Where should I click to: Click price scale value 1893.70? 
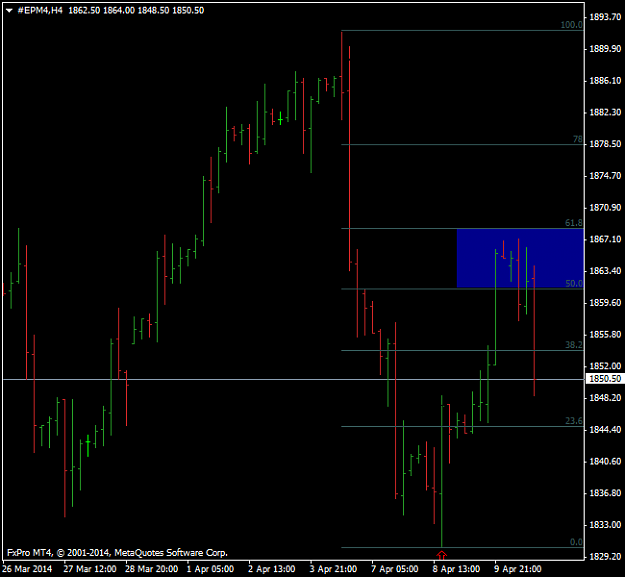click(x=605, y=17)
